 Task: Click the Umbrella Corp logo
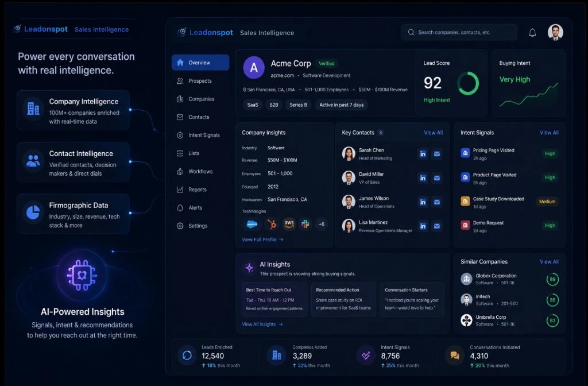(x=466, y=320)
